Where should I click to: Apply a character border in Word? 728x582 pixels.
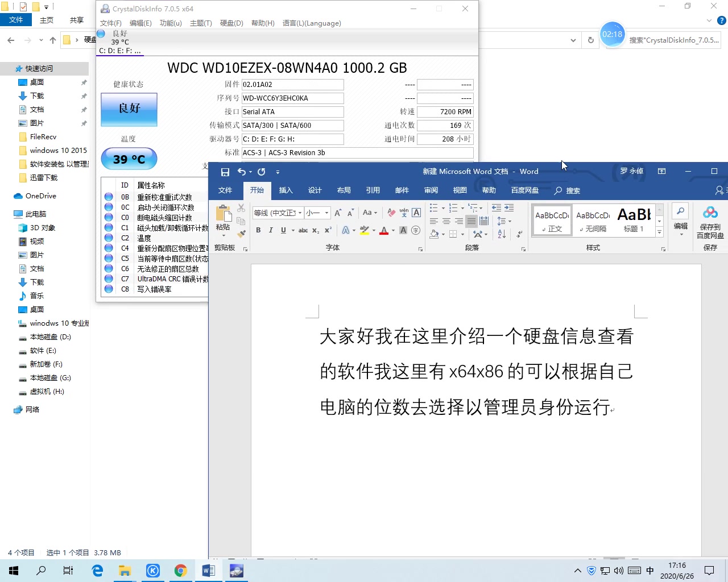[x=416, y=213]
